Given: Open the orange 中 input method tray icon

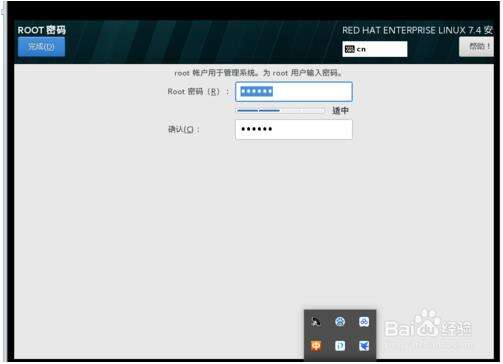Looking at the screenshot, I should click(x=316, y=346).
